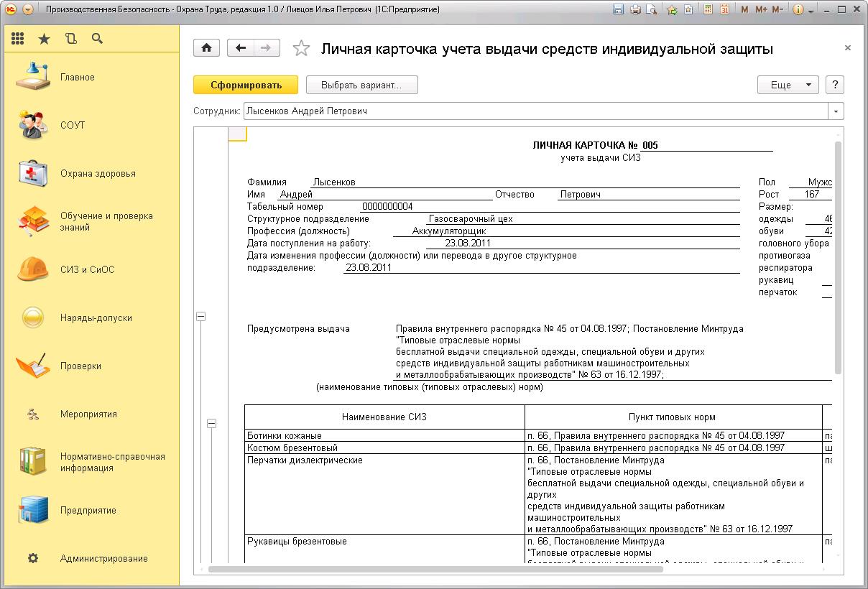The height and width of the screenshot is (589, 868).
Task: Open the history scroll icon in sidebar
Action: [x=70, y=39]
